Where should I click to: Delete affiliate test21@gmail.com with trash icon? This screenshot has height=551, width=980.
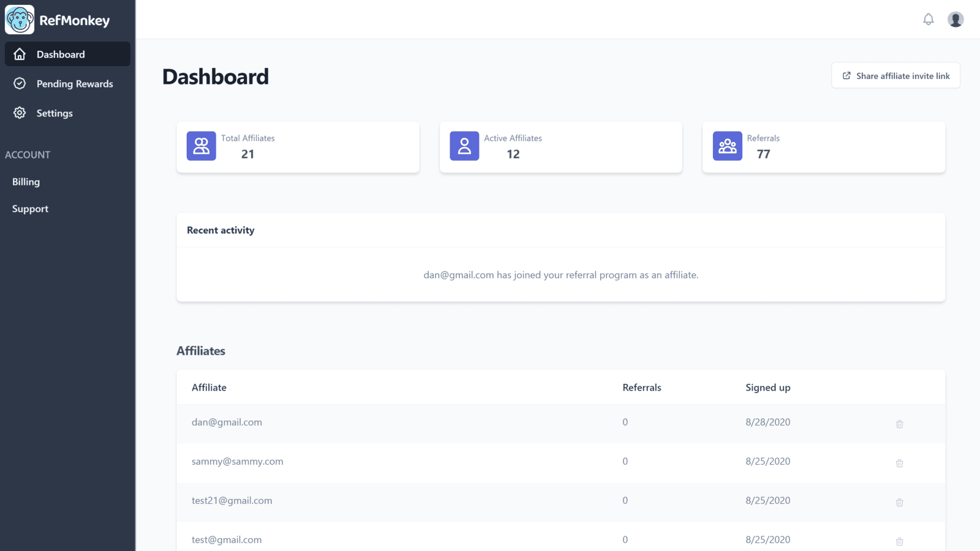pos(899,502)
